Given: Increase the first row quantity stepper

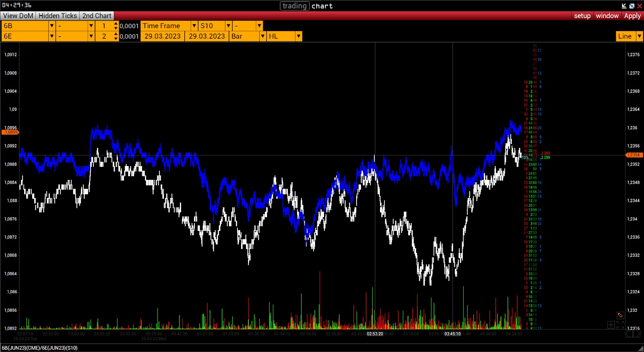Looking at the screenshot, I should [116, 24].
